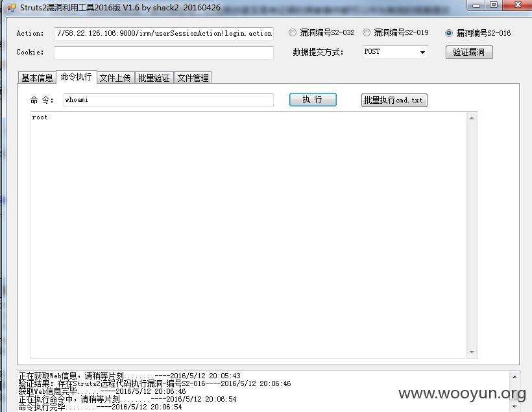
Task: Switch to the 命令执行 tab
Action: click(77, 77)
